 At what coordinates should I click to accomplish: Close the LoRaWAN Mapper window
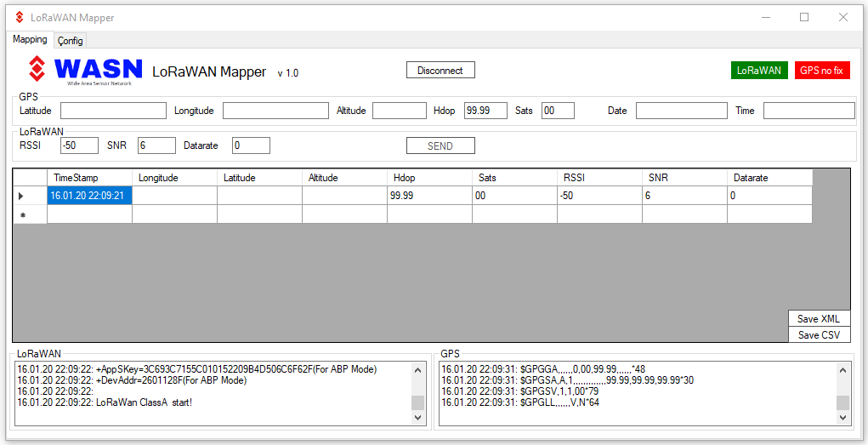[x=843, y=17]
